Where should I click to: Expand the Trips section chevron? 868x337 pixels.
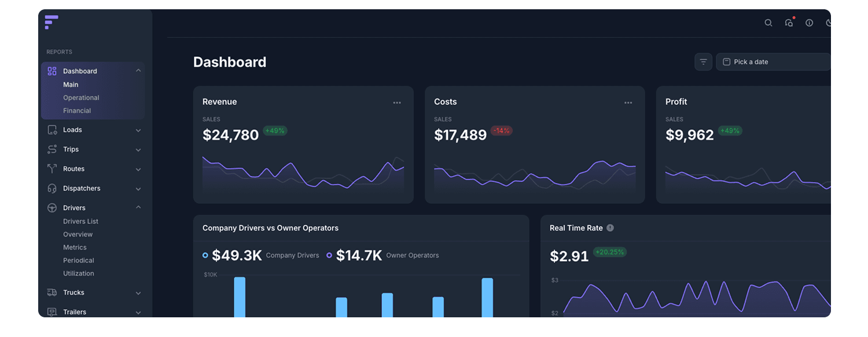click(x=138, y=150)
